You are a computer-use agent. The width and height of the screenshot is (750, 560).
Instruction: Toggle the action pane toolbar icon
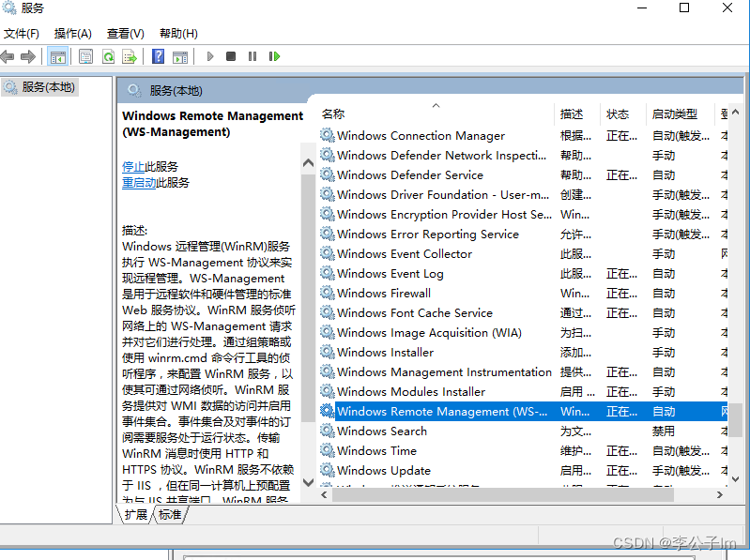click(x=180, y=57)
